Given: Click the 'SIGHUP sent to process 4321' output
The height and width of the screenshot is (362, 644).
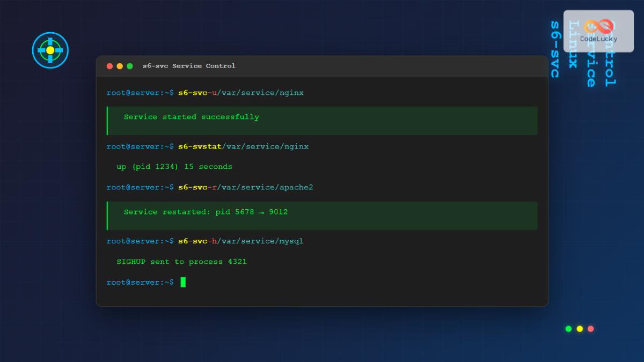Looking at the screenshot, I should pos(182,261).
